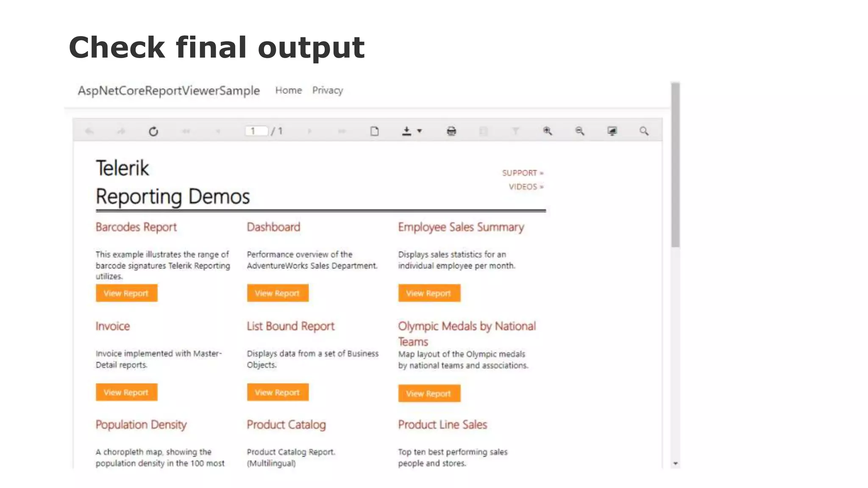Open the Home nav item
868x488 pixels.
pyautogui.click(x=289, y=90)
